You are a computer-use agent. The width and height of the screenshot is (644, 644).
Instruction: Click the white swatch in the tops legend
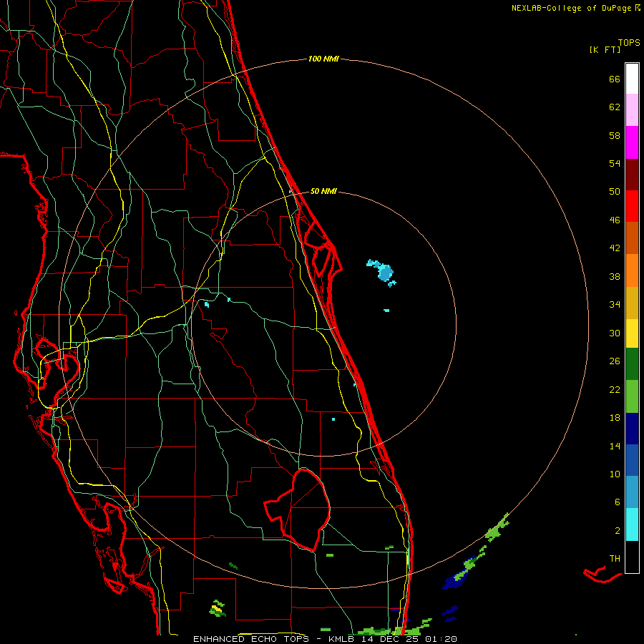point(632,79)
